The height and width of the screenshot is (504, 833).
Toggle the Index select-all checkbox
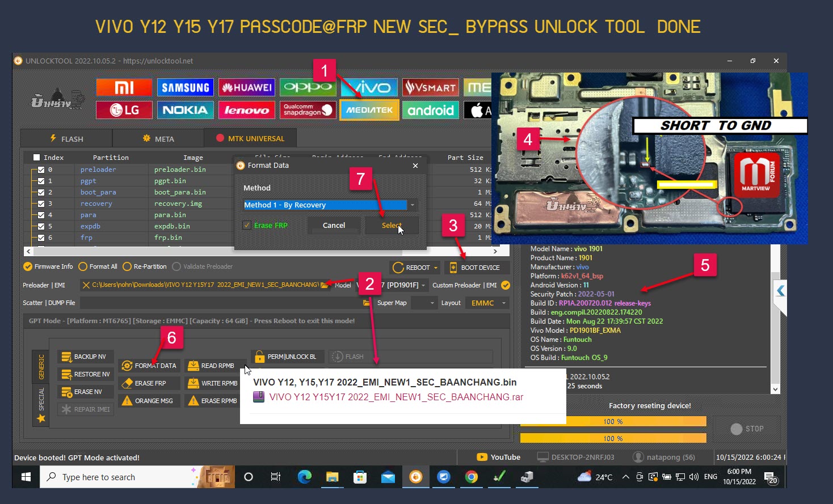37,158
